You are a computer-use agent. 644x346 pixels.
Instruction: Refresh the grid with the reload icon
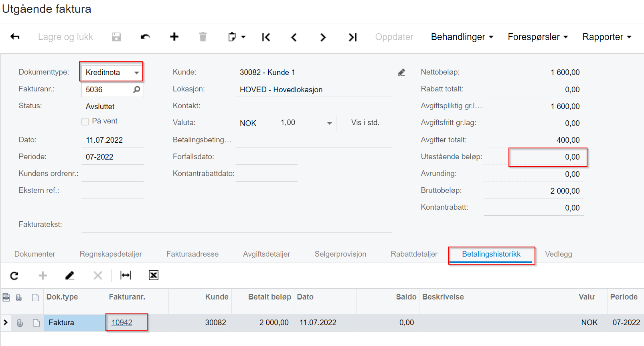click(x=14, y=275)
